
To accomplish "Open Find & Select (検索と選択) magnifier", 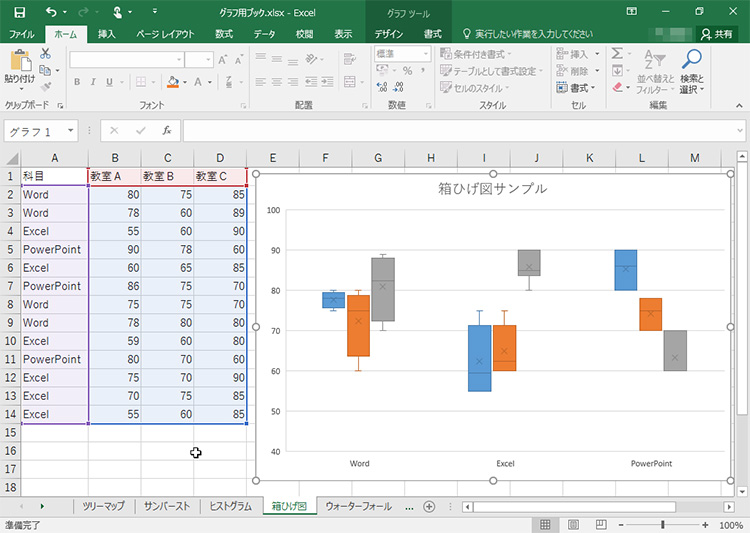I will coord(691,70).
